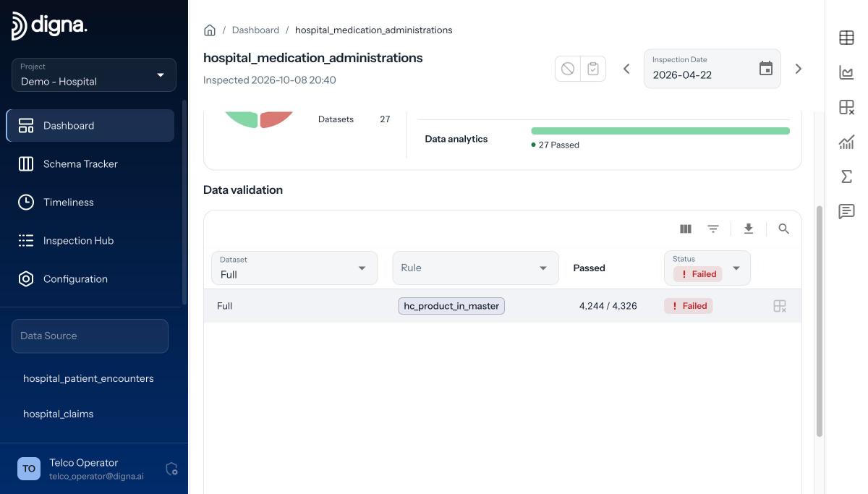The image size is (868, 494).
Task: Click the Inspection Hub list icon
Action: tap(26, 241)
